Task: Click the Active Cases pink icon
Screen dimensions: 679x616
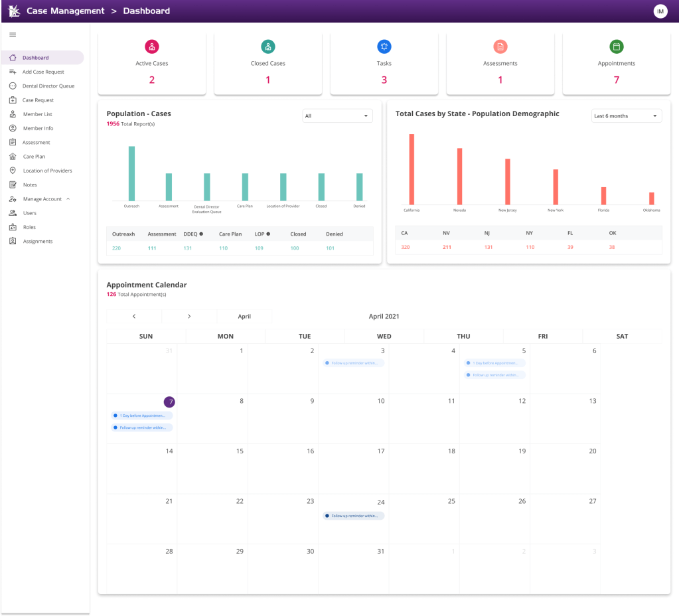Action: click(x=152, y=46)
